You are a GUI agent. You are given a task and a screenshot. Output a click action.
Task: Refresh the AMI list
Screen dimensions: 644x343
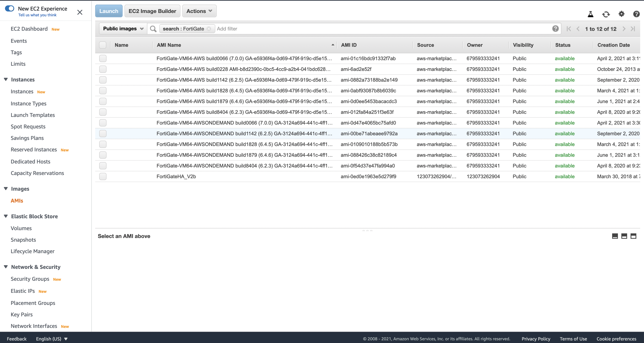[606, 14]
